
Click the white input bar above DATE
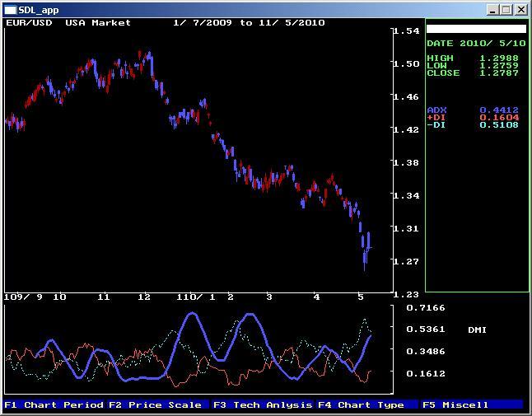click(476, 29)
